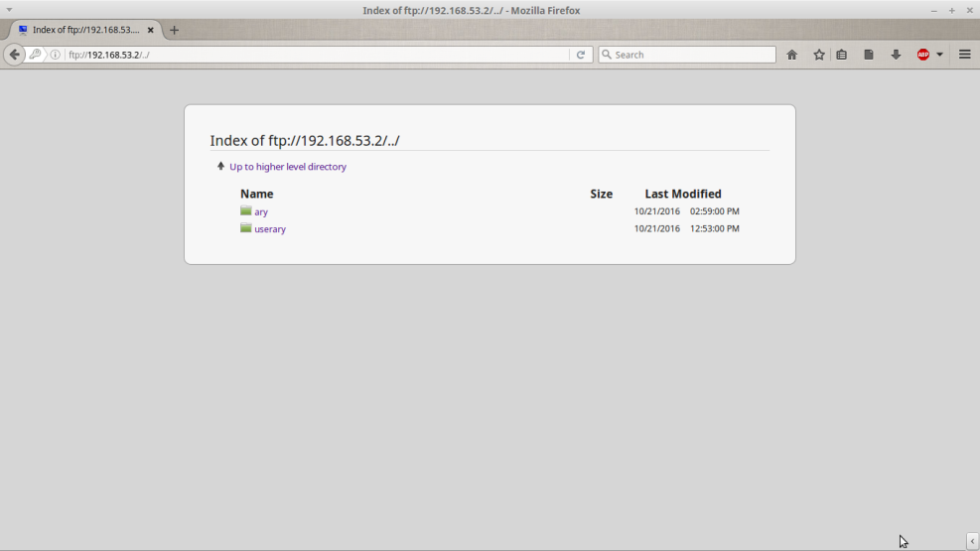Go to the Firefox Home page icon
Screen dimensions: 980x551
click(x=791, y=55)
